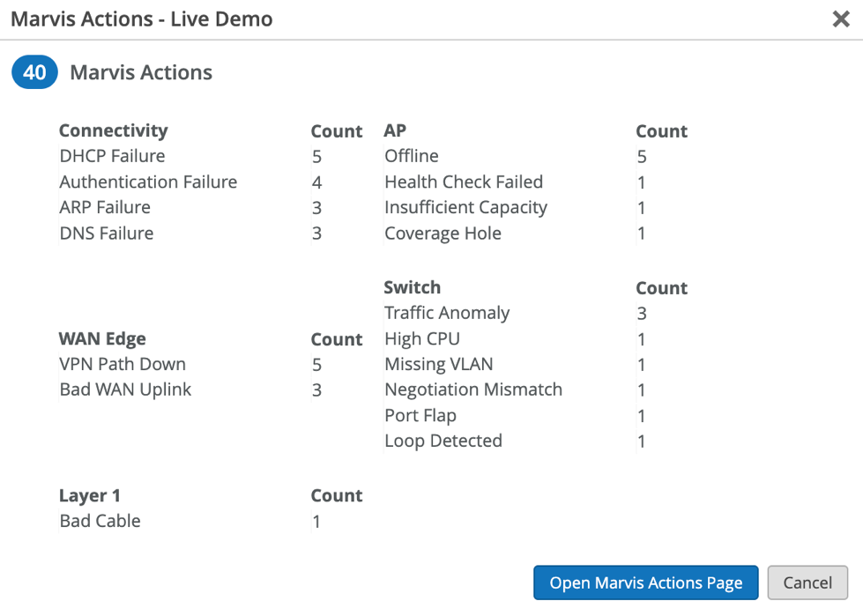Screen dimensions: 863x616
Task: Click the Loop Detected item
Action: pyautogui.click(x=443, y=442)
